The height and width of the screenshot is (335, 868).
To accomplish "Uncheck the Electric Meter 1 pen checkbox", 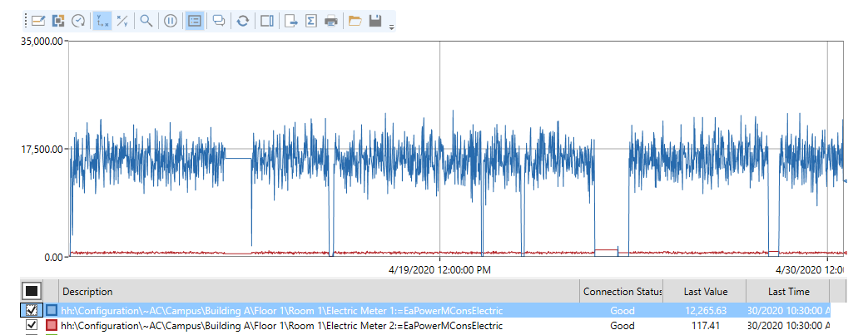I will click(x=32, y=310).
